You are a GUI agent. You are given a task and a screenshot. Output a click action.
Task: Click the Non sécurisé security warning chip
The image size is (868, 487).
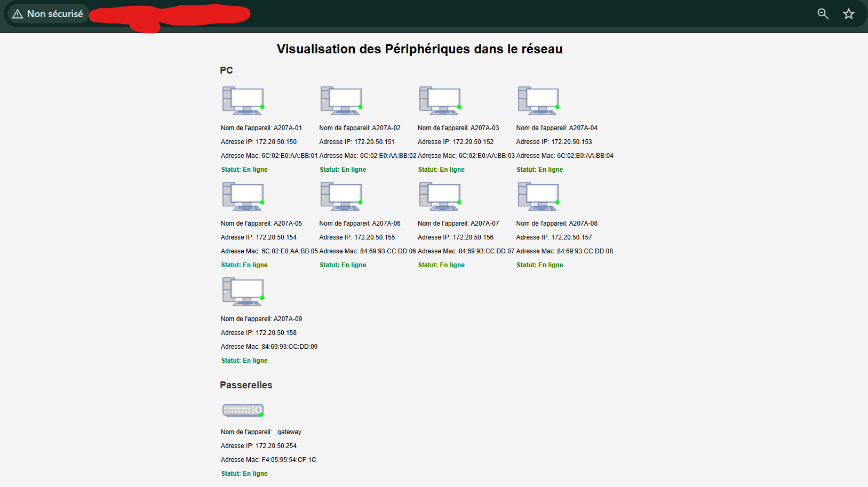(x=48, y=14)
